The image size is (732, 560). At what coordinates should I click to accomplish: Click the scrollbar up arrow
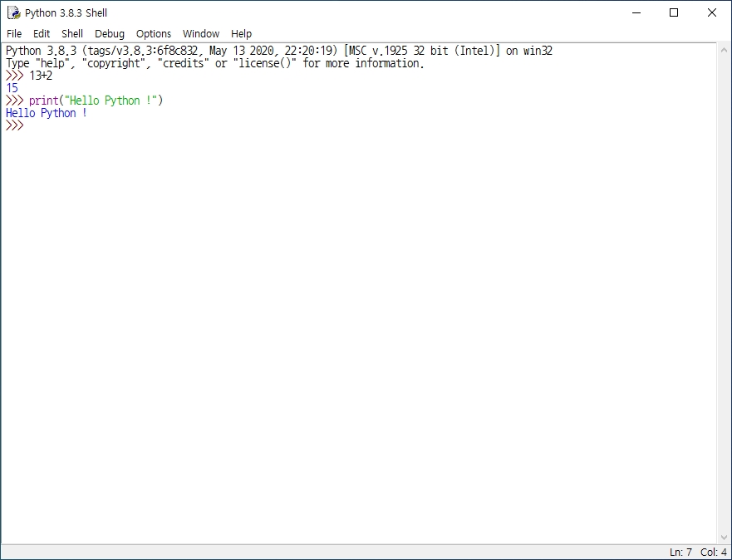[x=724, y=50]
